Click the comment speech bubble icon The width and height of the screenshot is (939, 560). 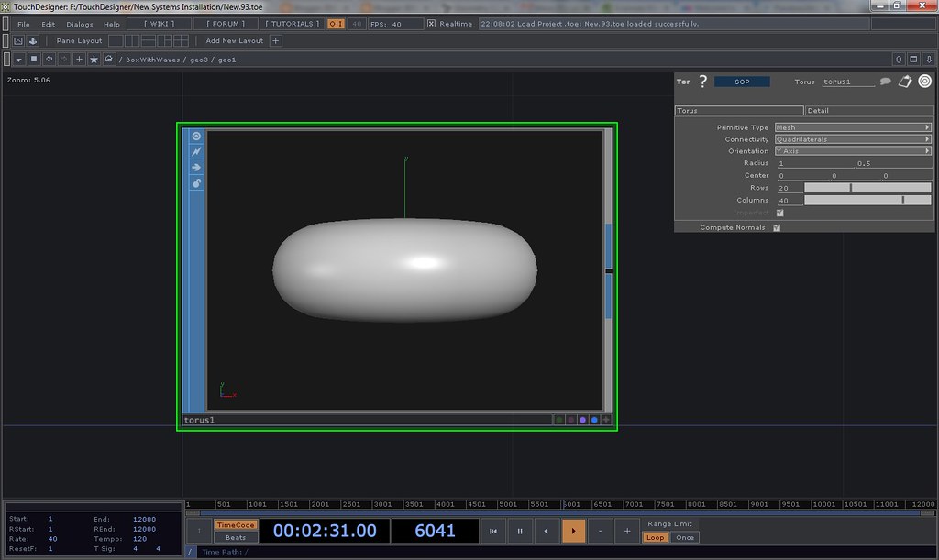point(886,82)
